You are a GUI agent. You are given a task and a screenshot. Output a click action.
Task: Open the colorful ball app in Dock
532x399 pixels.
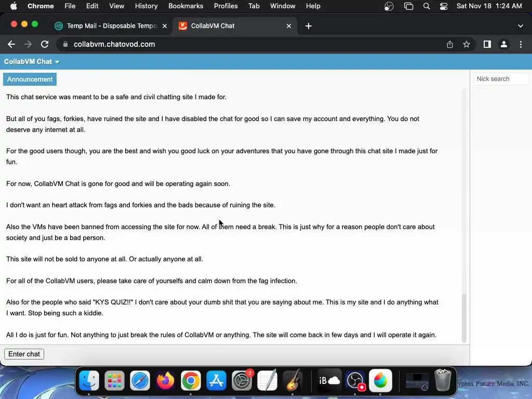pos(380,381)
